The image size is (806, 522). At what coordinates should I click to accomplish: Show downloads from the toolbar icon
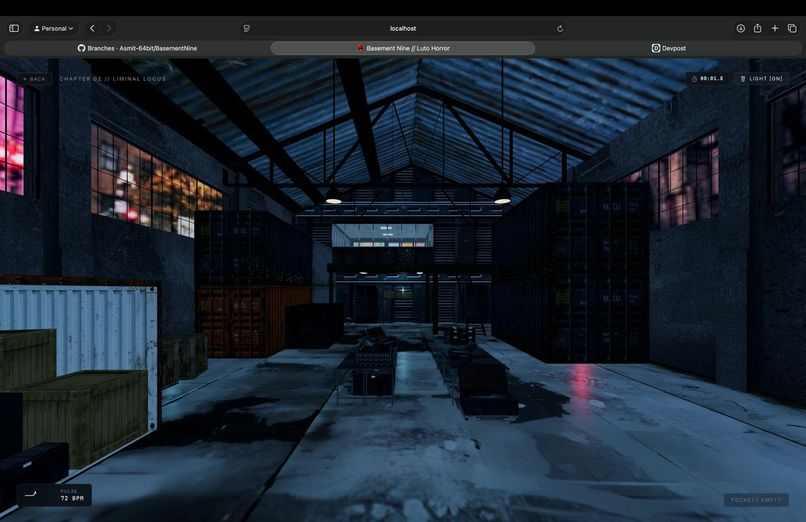tap(740, 28)
